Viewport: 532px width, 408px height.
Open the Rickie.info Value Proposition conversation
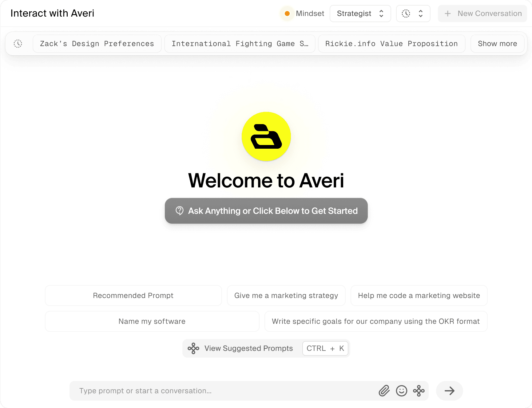coord(391,43)
